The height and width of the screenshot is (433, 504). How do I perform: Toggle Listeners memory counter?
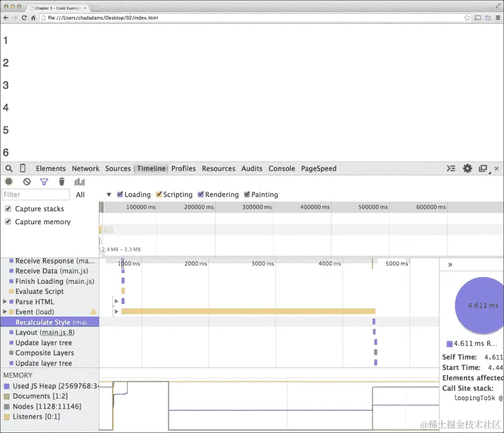click(7, 417)
